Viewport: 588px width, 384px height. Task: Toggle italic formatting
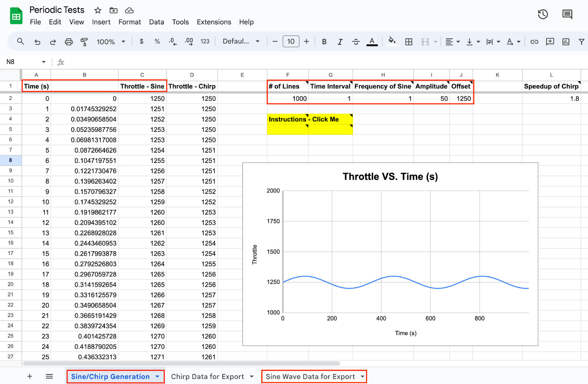(x=340, y=42)
